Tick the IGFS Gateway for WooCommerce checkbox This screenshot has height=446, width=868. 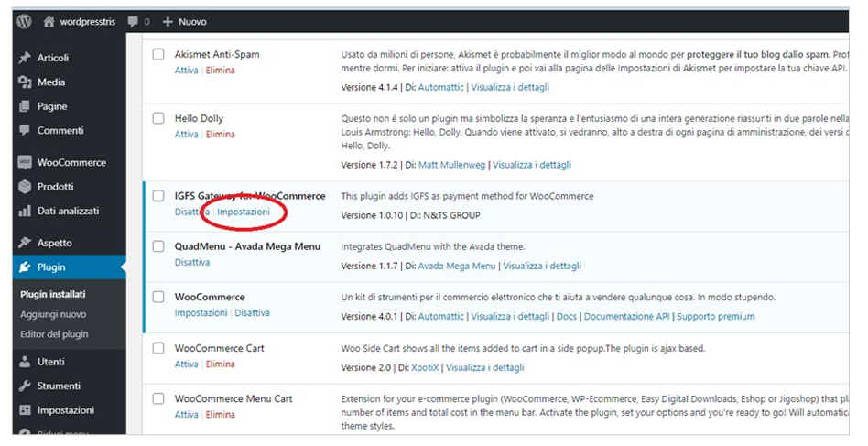click(158, 196)
